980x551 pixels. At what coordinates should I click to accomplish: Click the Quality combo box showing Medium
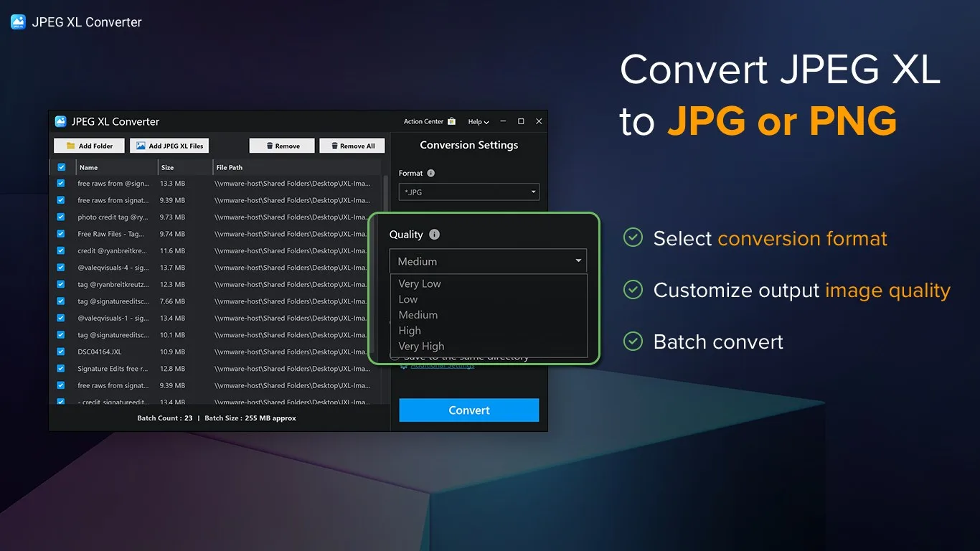pos(488,261)
